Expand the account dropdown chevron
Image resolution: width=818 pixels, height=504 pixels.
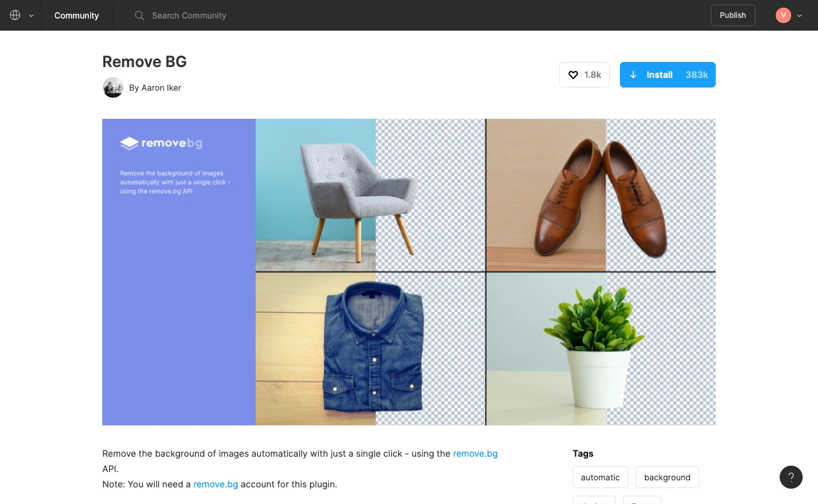tap(799, 16)
